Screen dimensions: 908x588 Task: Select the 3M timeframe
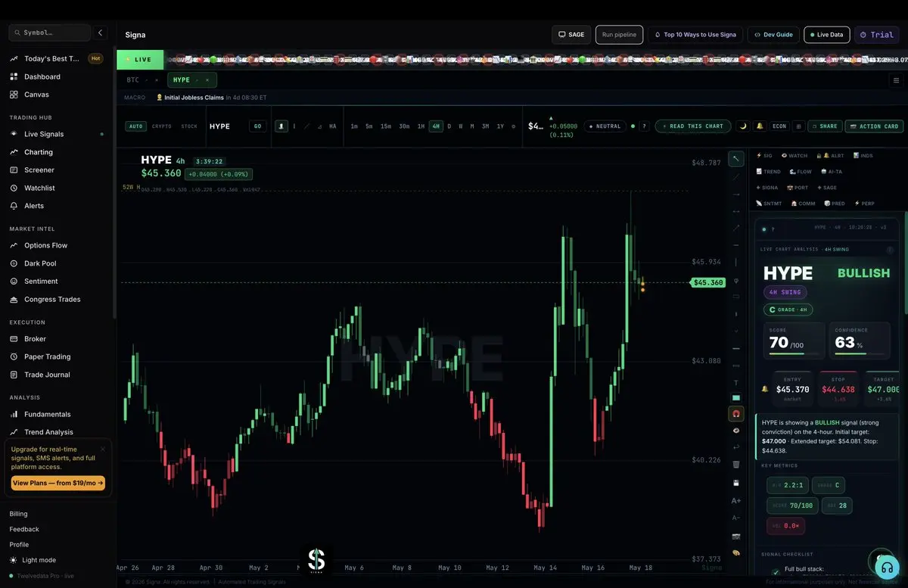coord(485,126)
